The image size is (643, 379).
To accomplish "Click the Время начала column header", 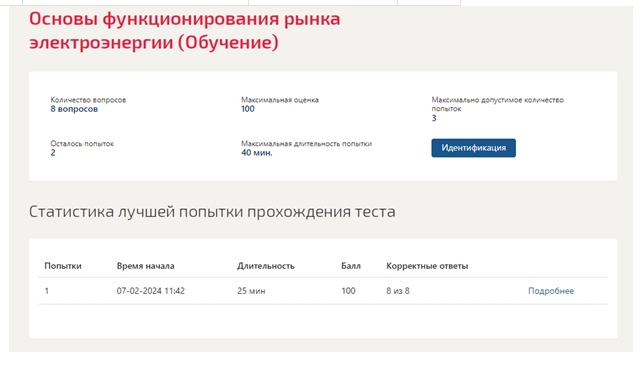I will coord(145,266).
